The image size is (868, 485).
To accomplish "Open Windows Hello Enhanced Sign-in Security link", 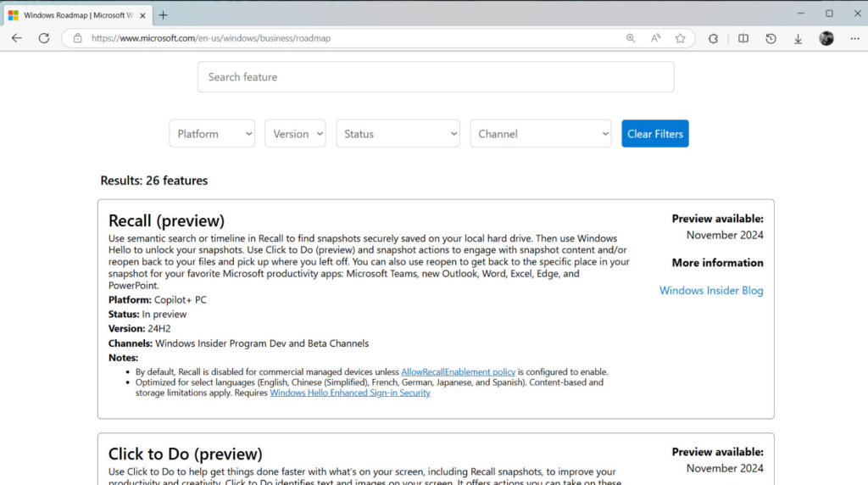I will click(x=350, y=393).
